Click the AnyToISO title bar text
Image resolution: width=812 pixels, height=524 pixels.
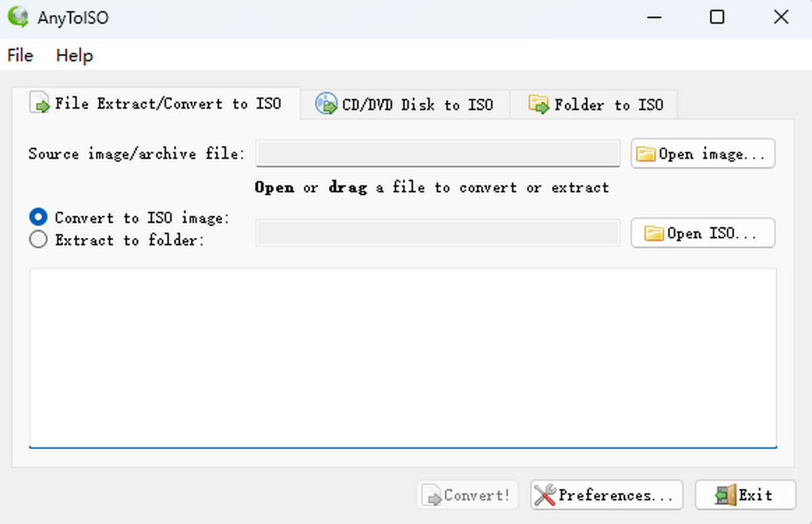pyautogui.click(x=73, y=18)
